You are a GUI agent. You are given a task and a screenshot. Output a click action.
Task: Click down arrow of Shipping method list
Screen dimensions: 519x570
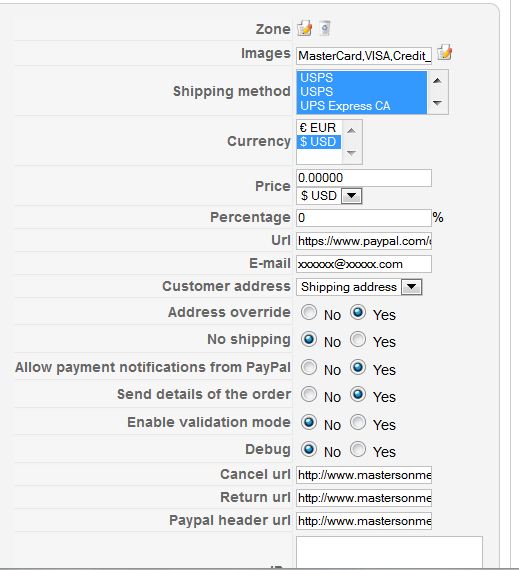coord(437,104)
